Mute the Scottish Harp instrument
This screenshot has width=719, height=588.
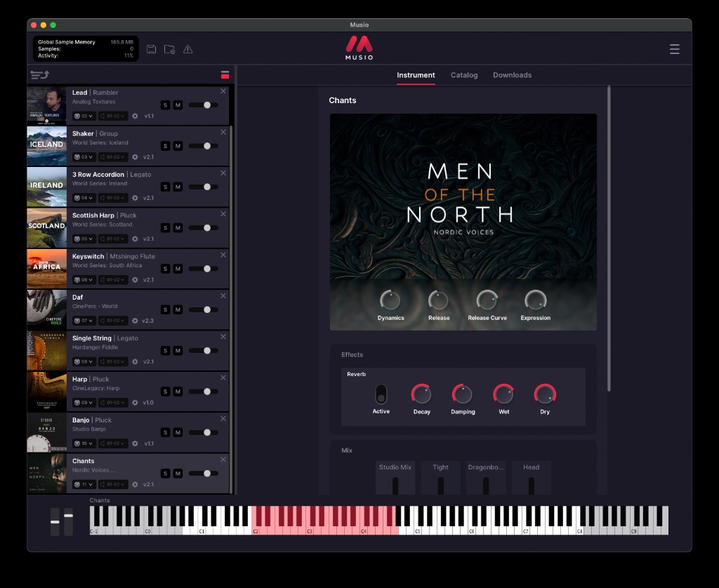click(x=178, y=228)
